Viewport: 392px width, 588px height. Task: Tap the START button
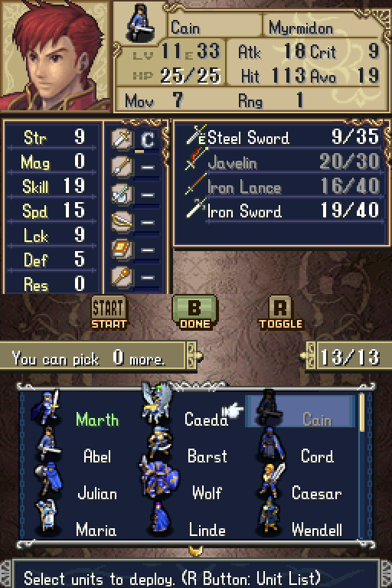pyautogui.click(x=109, y=312)
